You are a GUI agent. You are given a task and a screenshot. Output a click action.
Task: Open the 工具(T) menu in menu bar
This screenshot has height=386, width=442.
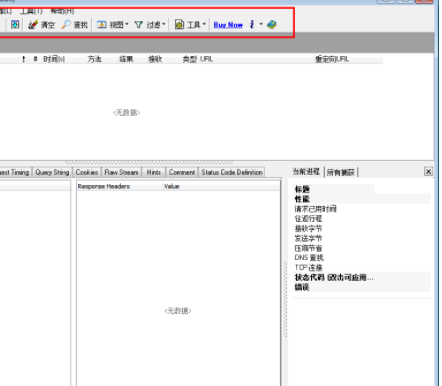pyautogui.click(x=31, y=11)
